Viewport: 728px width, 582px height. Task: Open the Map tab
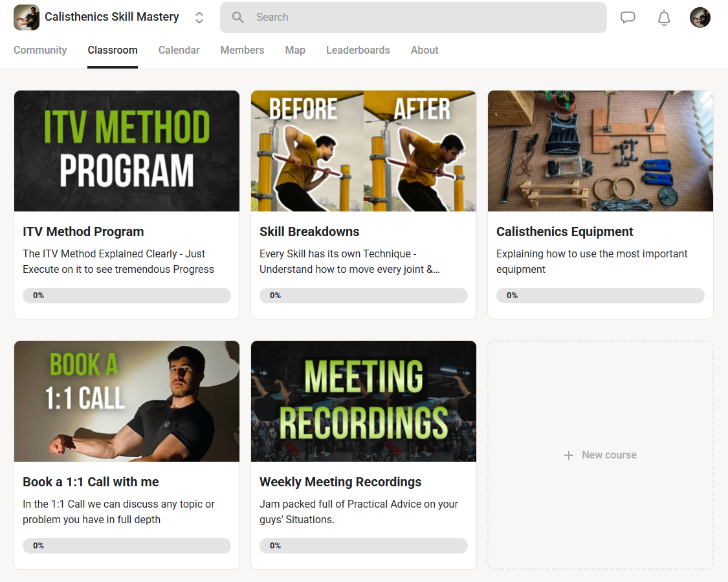295,50
